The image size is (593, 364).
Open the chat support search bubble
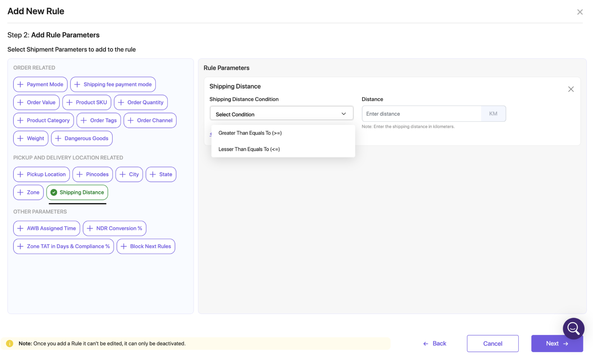point(573,328)
